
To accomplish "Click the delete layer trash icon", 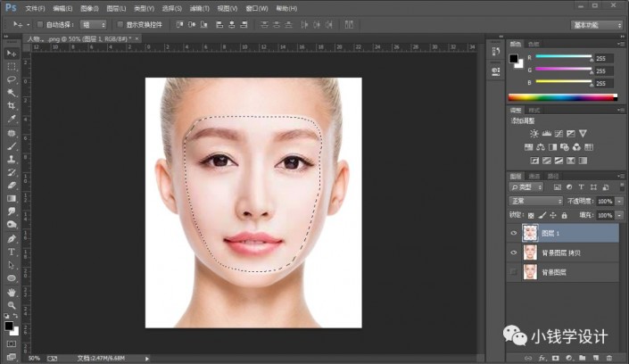I will 609,357.
